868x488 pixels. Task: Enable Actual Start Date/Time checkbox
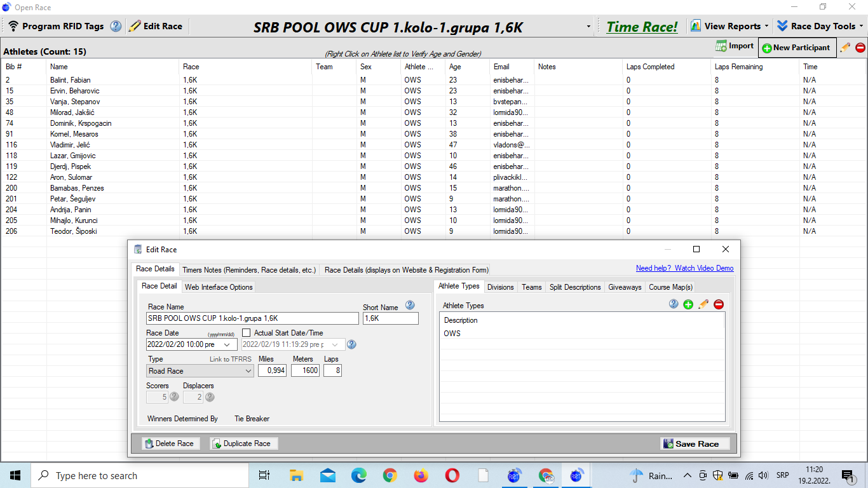click(x=247, y=333)
